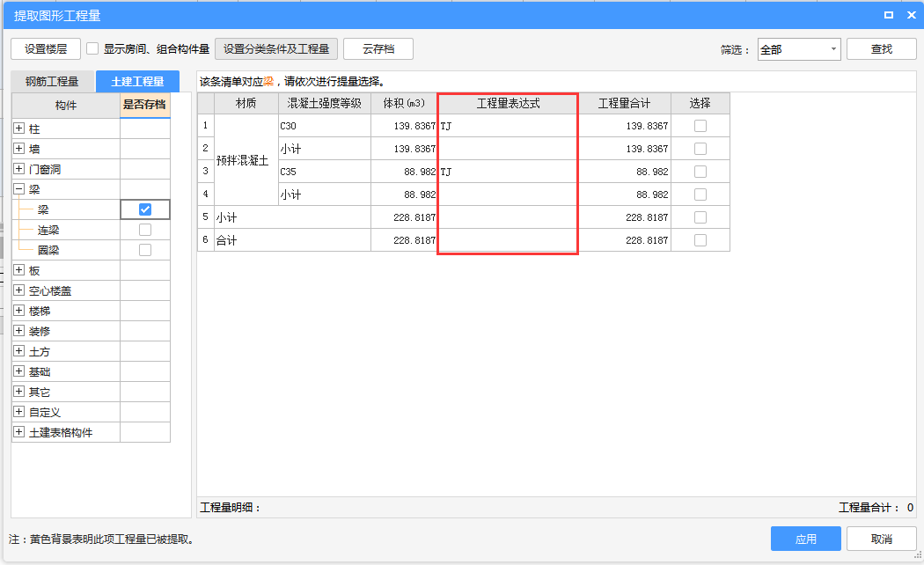The height and width of the screenshot is (565, 924).
Task: Collapse the 梁 tree node
Action: [x=19, y=189]
